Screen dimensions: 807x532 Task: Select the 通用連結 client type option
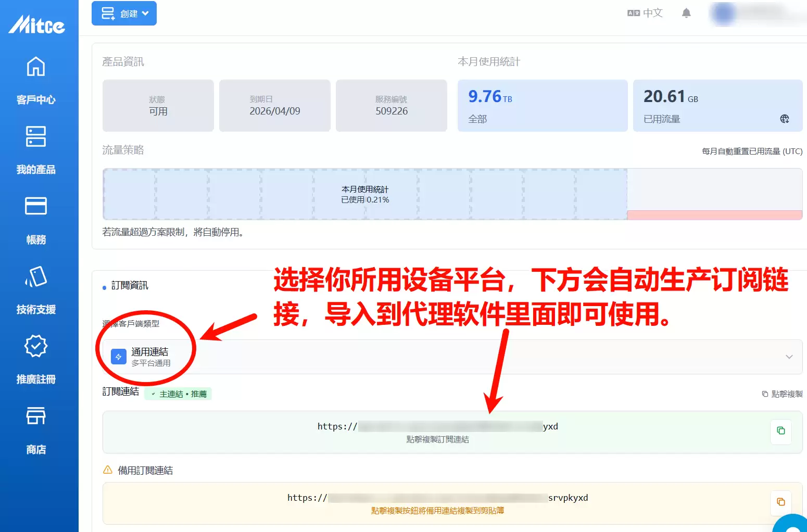click(151, 357)
